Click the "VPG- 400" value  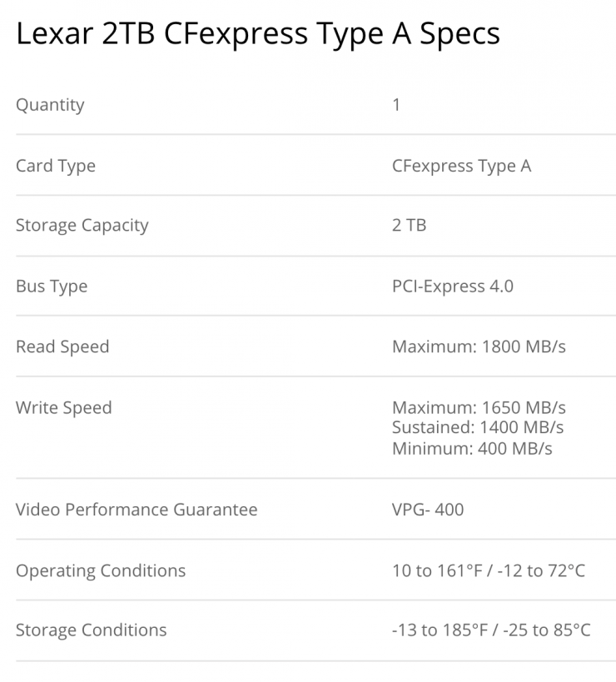428,510
